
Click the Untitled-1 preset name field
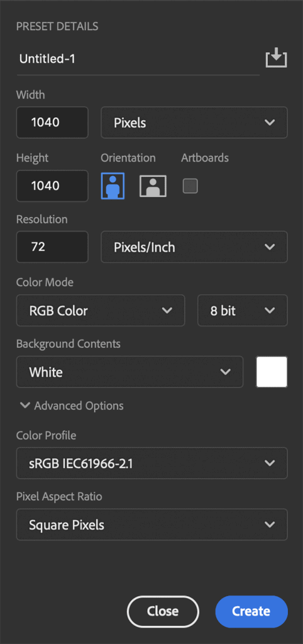pyautogui.click(x=138, y=59)
